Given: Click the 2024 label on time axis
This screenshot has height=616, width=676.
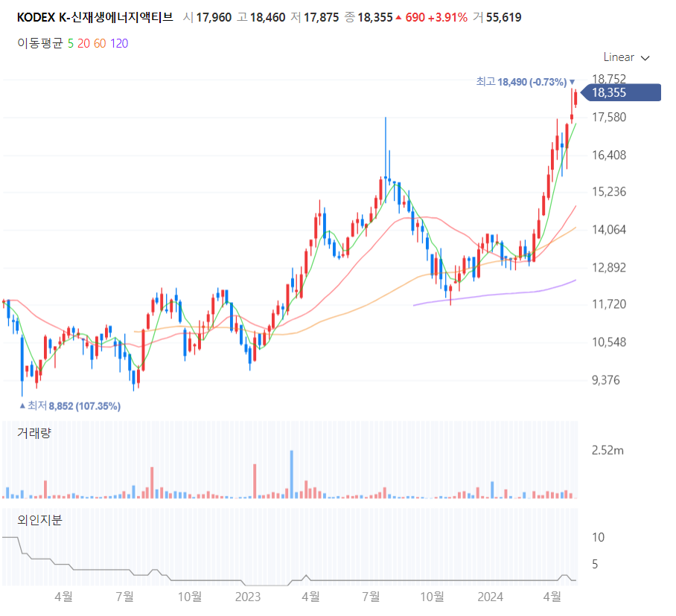Looking at the screenshot, I should [490, 597].
